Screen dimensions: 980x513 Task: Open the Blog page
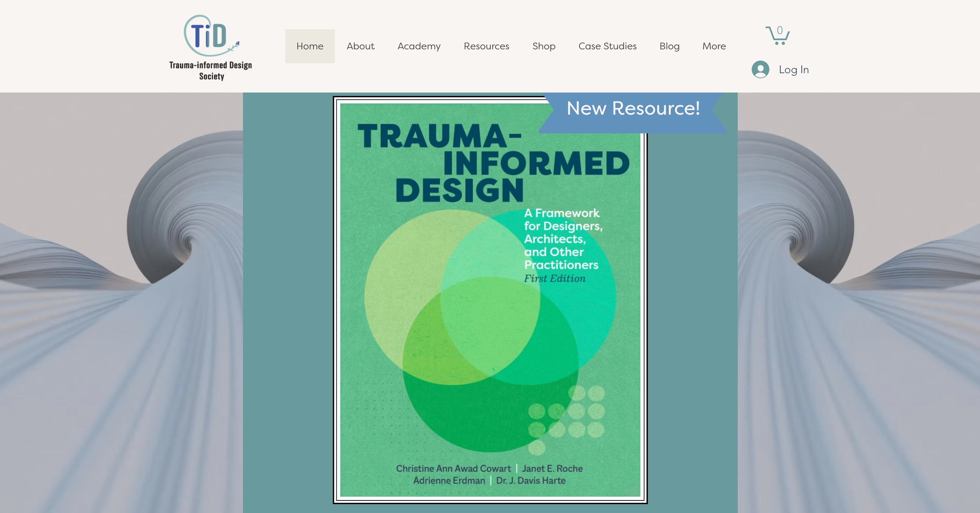click(x=669, y=46)
